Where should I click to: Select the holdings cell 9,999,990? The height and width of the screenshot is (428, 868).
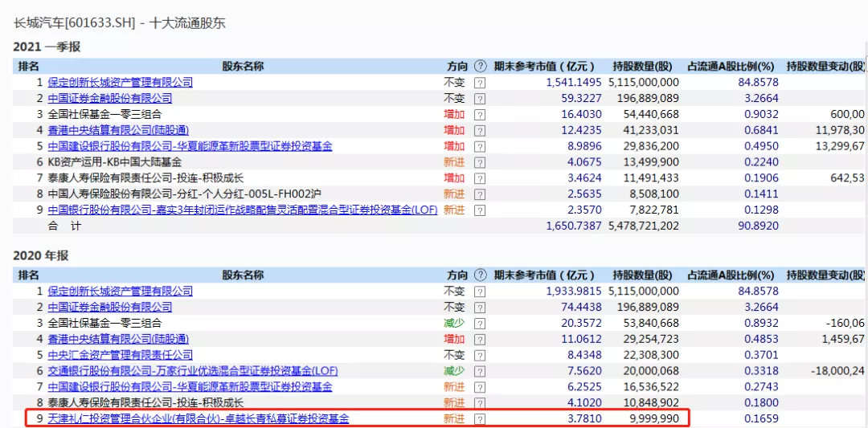(653, 419)
